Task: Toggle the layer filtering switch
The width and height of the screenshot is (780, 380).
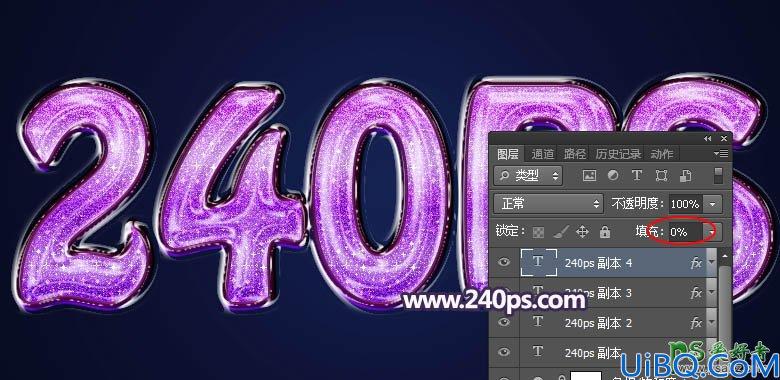Action: click(x=718, y=176)
